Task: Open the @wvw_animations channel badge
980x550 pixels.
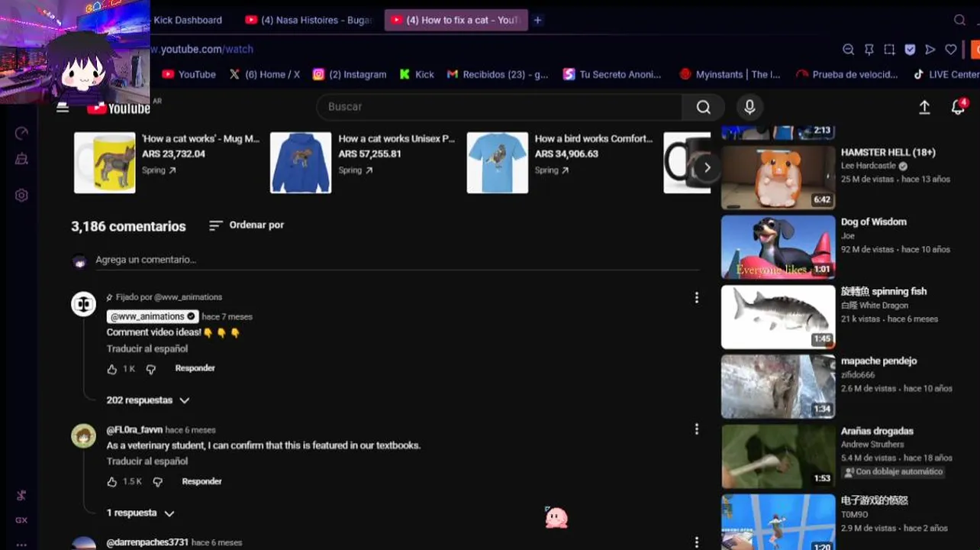Action: click(x=153, y=316)
